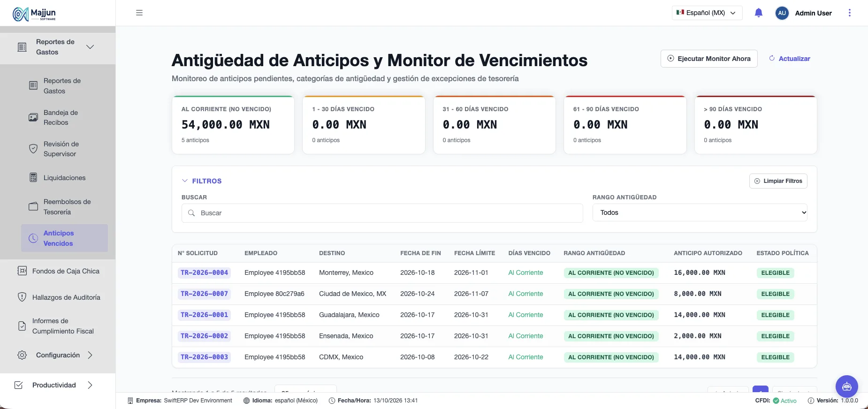Open the notifications bell
The image size is (868, 409).
(759, 13)
